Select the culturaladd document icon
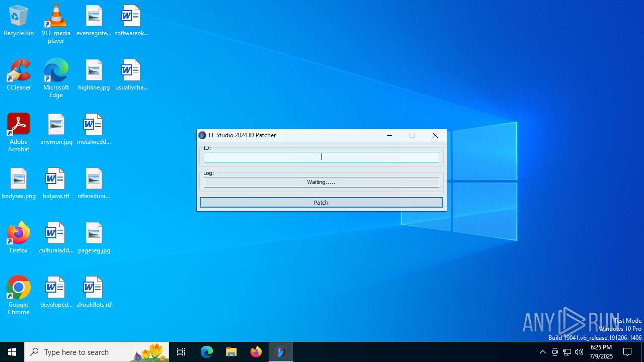This screenshot has height=362, width=644. [56, 238]
